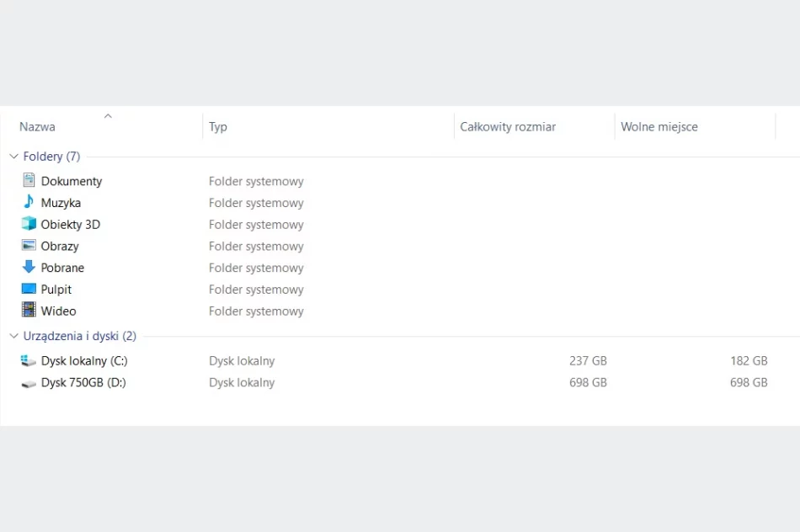Select the Obrazy pictures icon

pos(29,246)
